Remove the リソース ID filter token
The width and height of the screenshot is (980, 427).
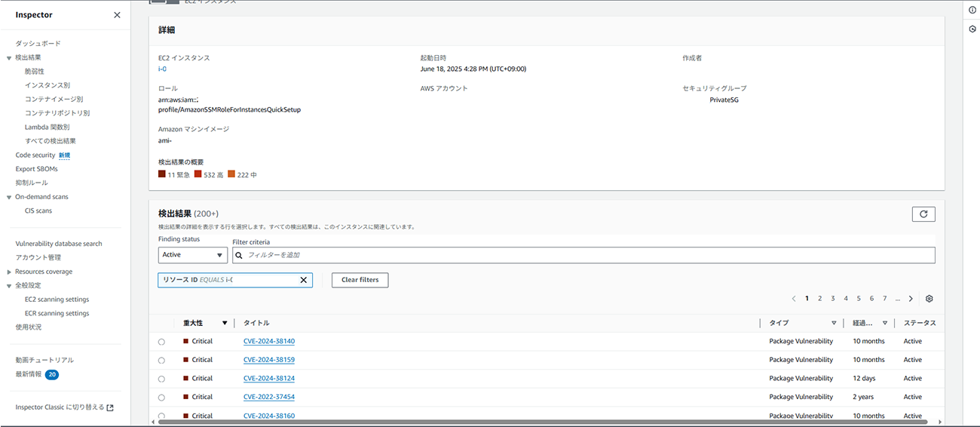pyautogui.click(x=304, y=280)
